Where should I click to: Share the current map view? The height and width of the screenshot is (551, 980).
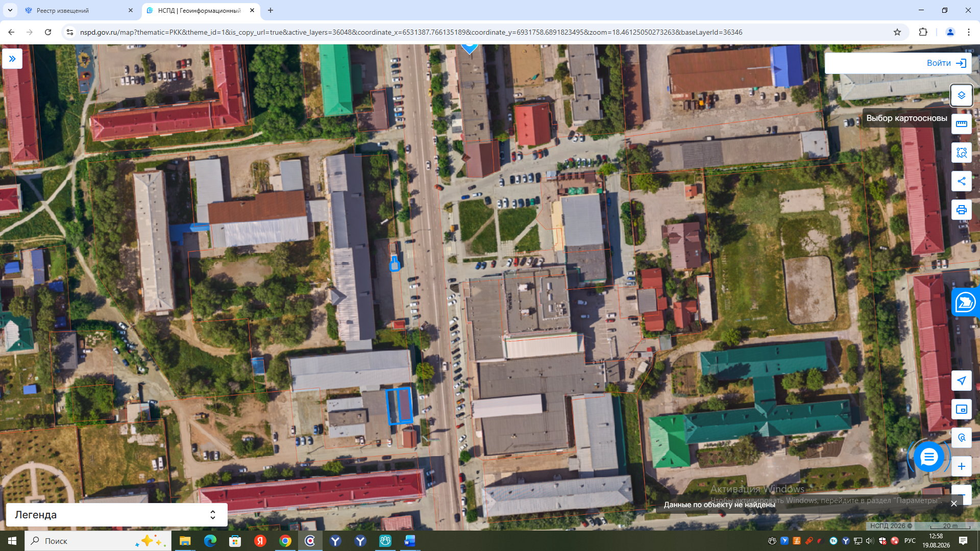(961, 181)
